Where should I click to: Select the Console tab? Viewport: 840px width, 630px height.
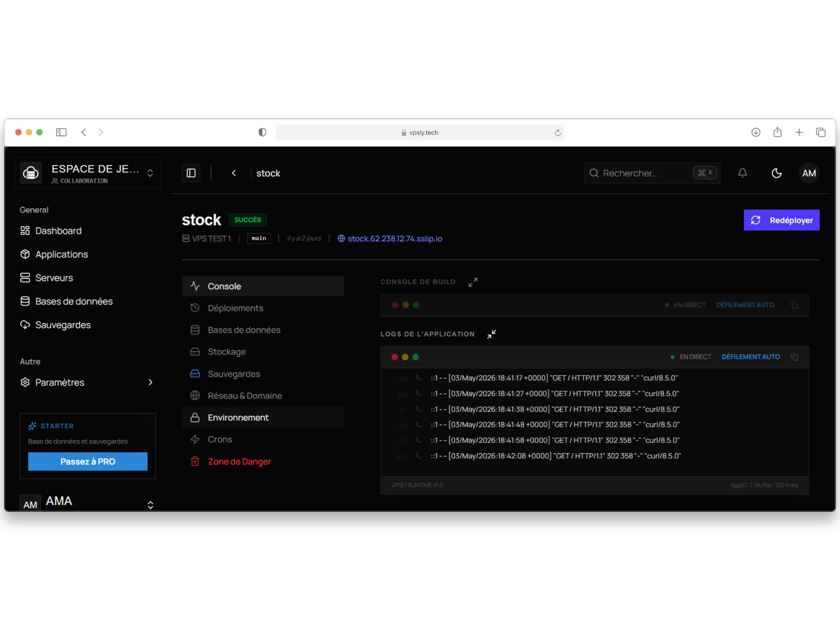[x=262, y=286]
